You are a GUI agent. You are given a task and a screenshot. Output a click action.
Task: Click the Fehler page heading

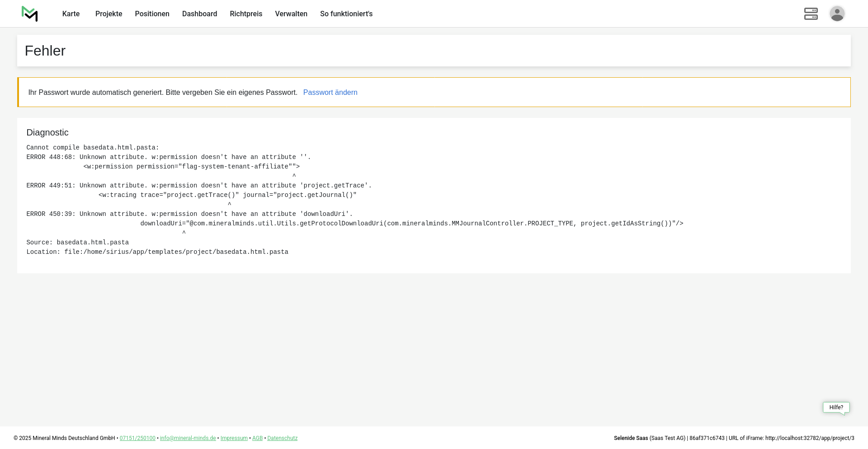(45, 51)
